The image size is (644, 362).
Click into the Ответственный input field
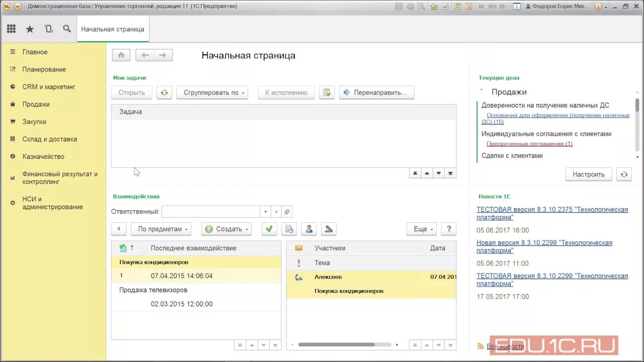click(211, 212)
